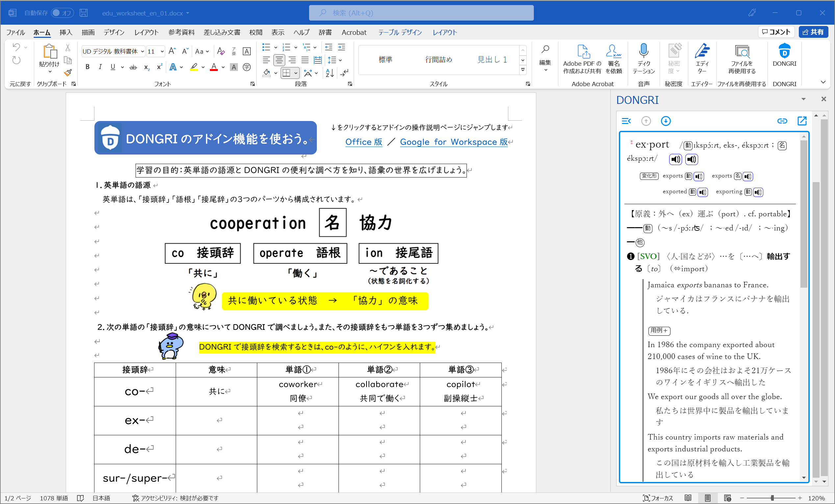
Task: Click the save floppy disk icon
Action: 83,13
